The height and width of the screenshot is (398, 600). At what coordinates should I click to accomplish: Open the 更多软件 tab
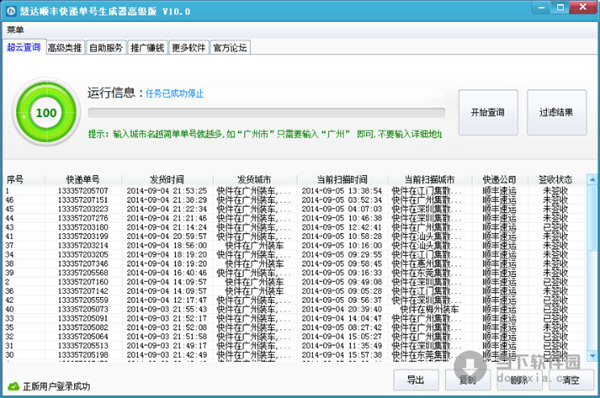pos(189,48)
